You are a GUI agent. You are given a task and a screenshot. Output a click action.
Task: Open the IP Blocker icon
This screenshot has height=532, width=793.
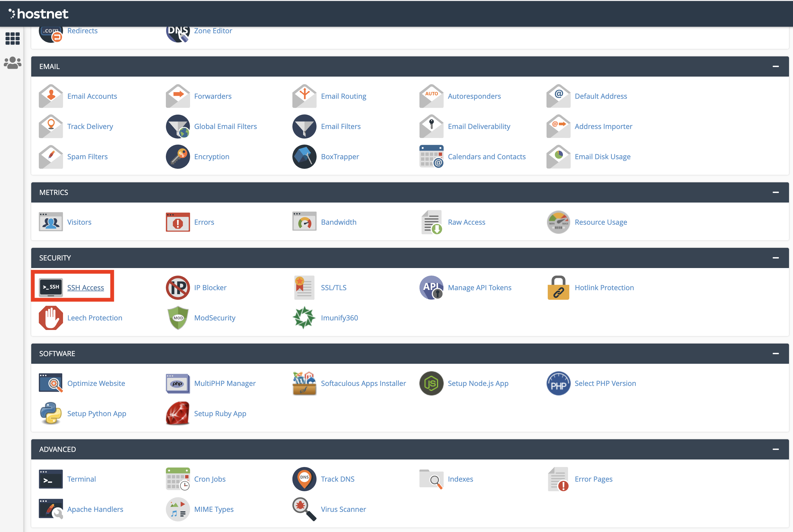coord(177,287)
